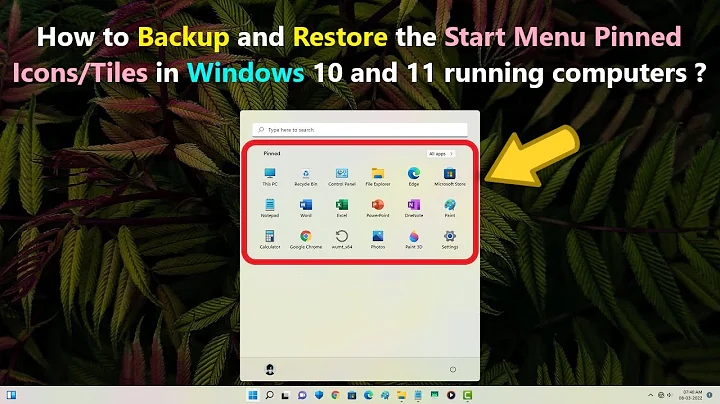
Task: Open the media player taskbar icon
Action: [x=451, y=395]
